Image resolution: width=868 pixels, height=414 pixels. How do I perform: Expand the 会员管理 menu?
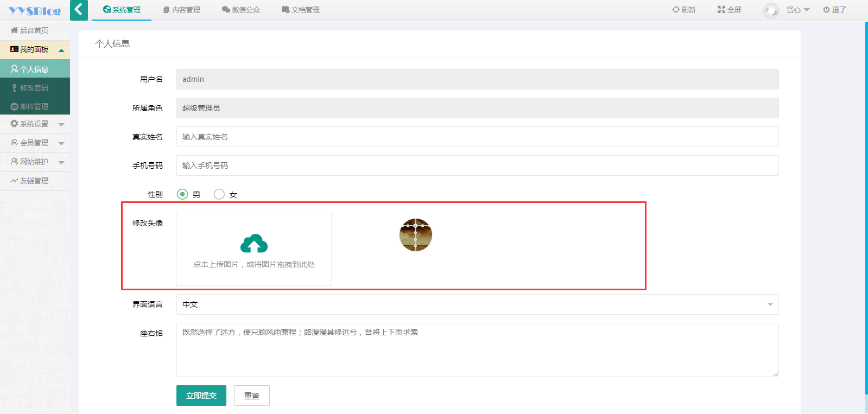(35, 143)
